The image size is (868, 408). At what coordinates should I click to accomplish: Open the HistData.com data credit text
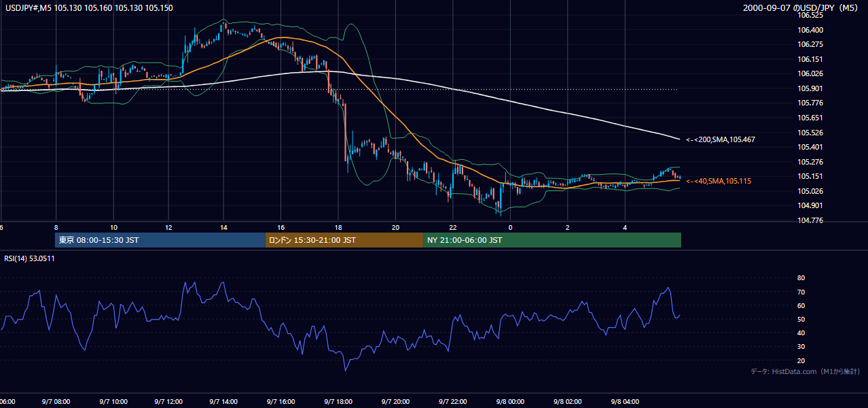point(806,371)
